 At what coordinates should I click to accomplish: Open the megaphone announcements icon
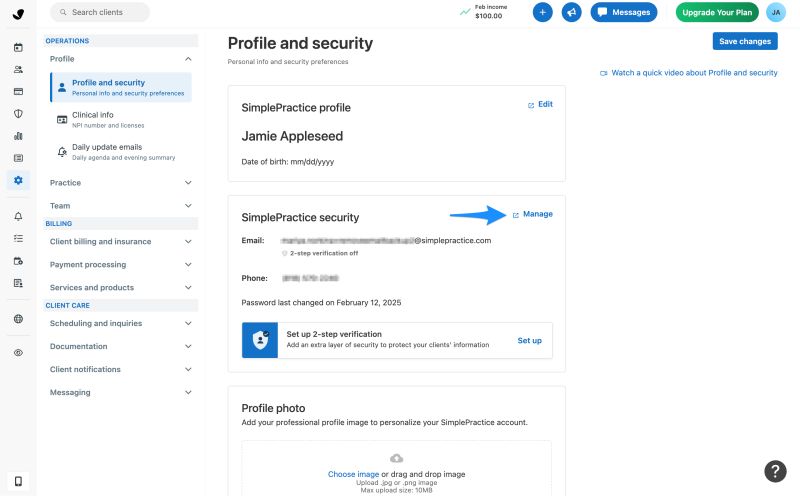pos(571,12)
